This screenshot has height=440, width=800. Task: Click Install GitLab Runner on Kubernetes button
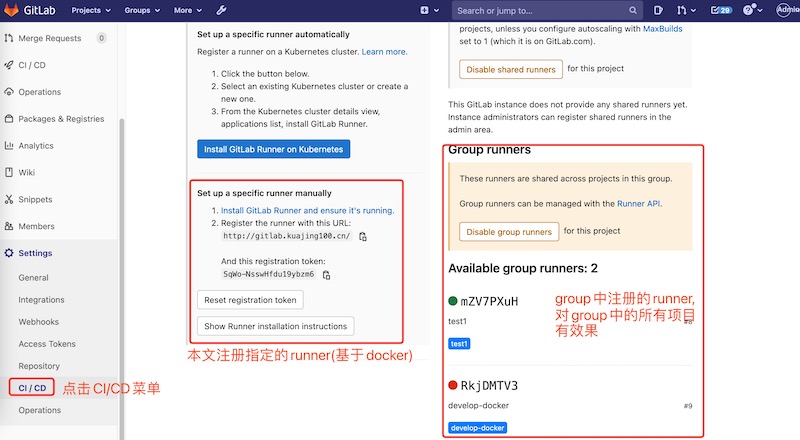pyautogui.click(x=273, y=149)
